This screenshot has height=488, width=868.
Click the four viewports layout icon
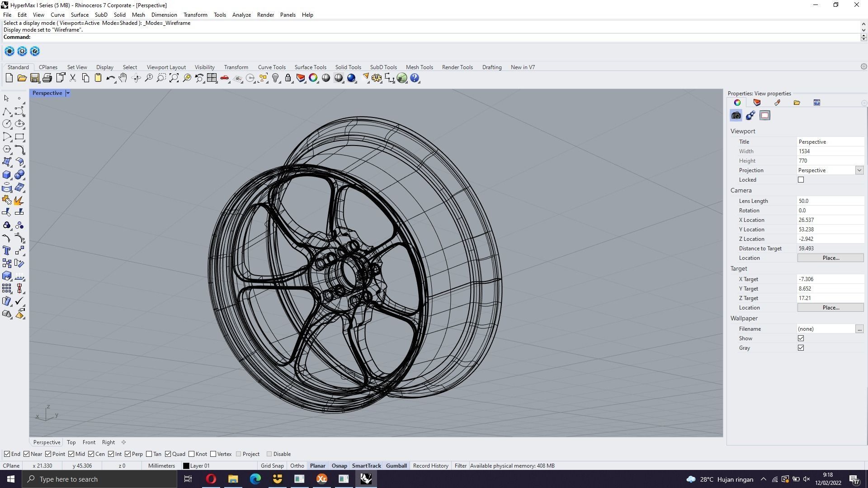(x=212, y=78)
